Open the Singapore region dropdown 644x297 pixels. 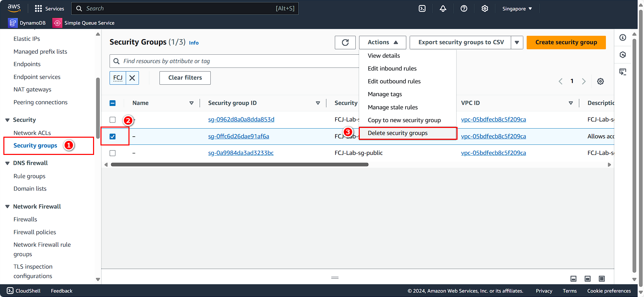point(517,9)
